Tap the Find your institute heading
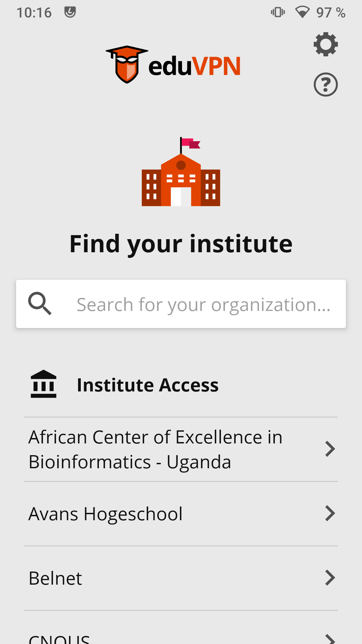The image size is (362, 644). tap(181, 244)
